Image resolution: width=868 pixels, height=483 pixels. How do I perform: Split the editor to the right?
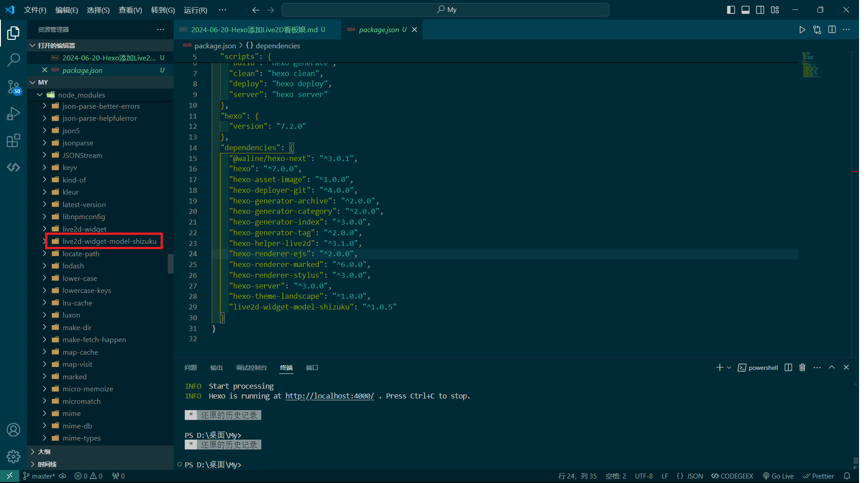point(832,30)
